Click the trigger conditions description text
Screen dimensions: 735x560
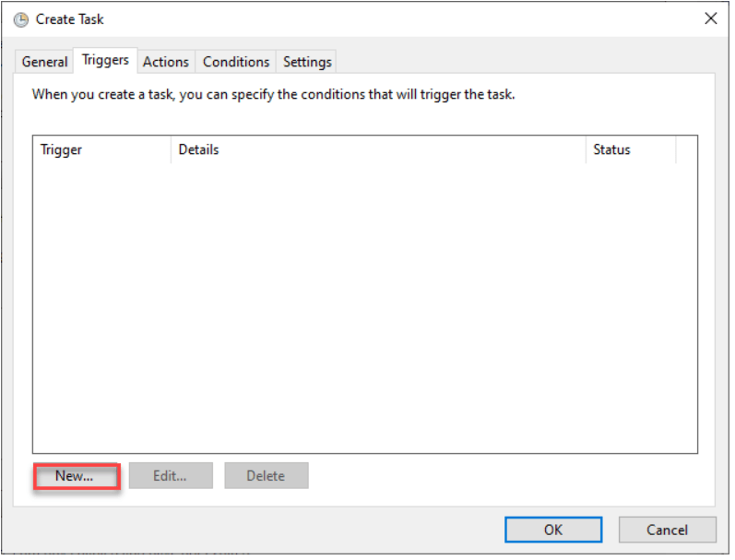tap(273, 94)
